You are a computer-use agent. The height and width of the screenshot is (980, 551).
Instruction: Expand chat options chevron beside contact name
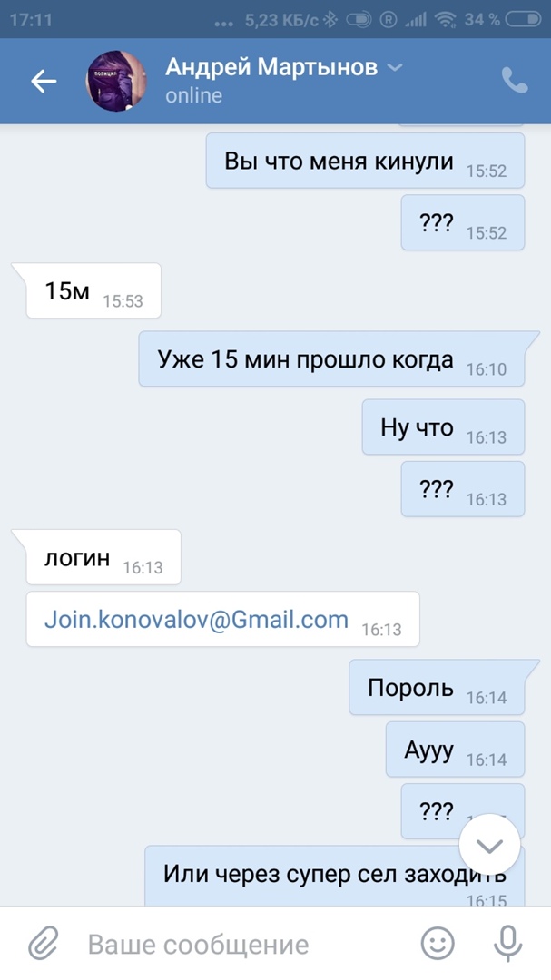[x=395, y=67]
